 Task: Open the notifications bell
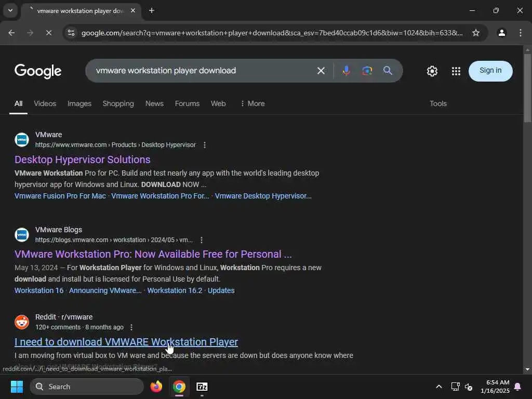point(518,387)
